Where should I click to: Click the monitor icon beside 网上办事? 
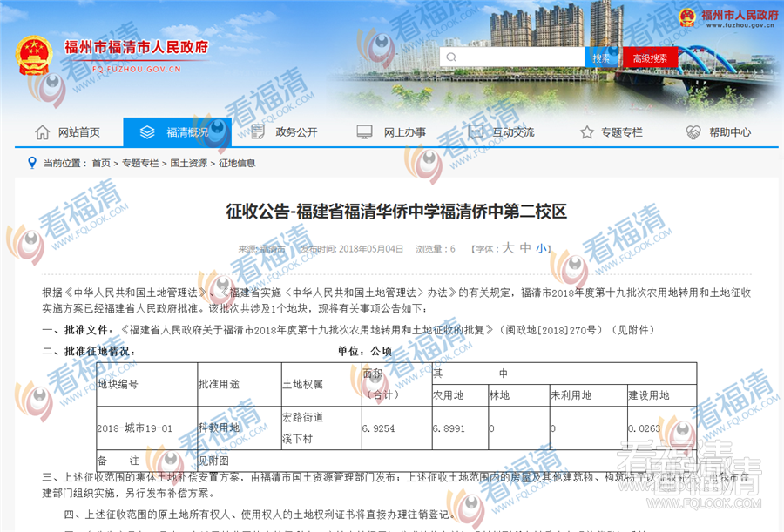coord(364,132)
